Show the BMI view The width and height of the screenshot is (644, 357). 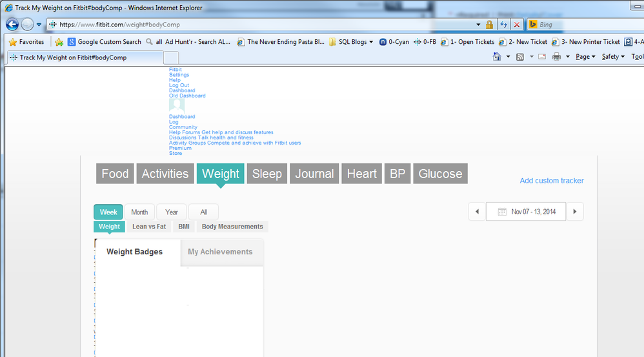click(184, 227)
